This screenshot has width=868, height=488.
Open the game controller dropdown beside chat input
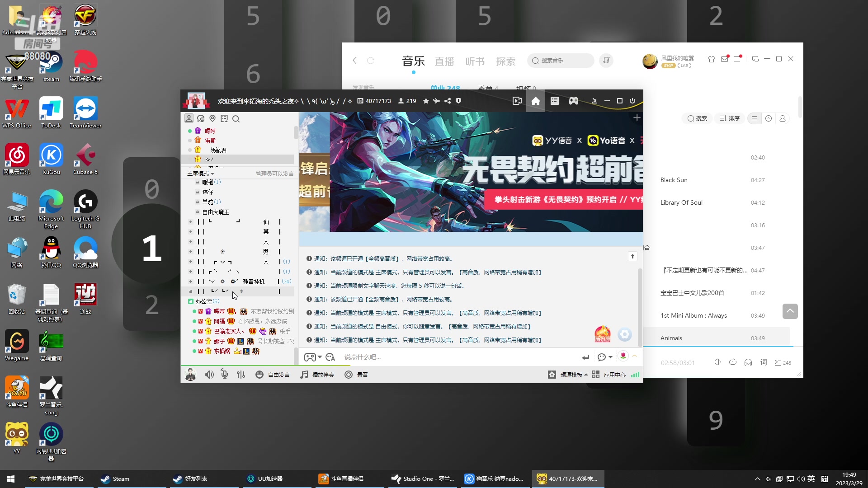point(314,357)
